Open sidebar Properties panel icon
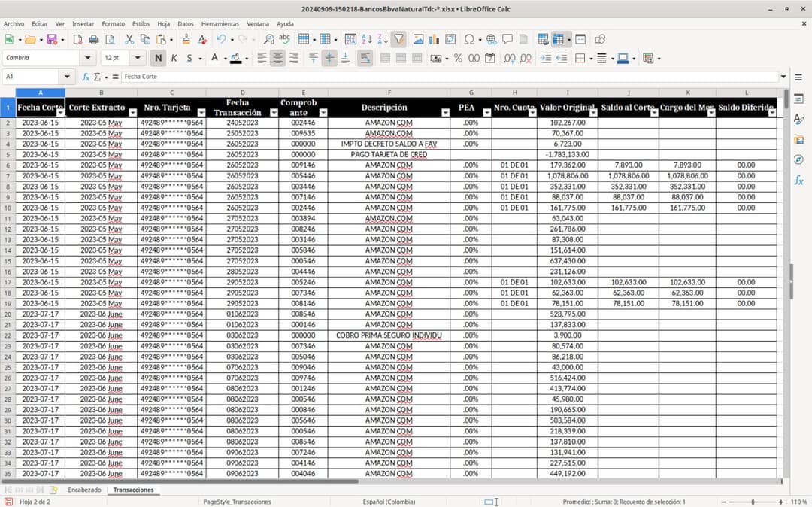Image resolution: width=812 pixels, height=507 pixels. (x=798, y=99)
